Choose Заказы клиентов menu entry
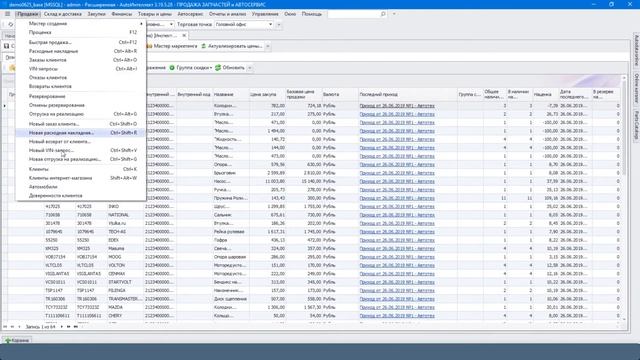 tap(81, 60)
